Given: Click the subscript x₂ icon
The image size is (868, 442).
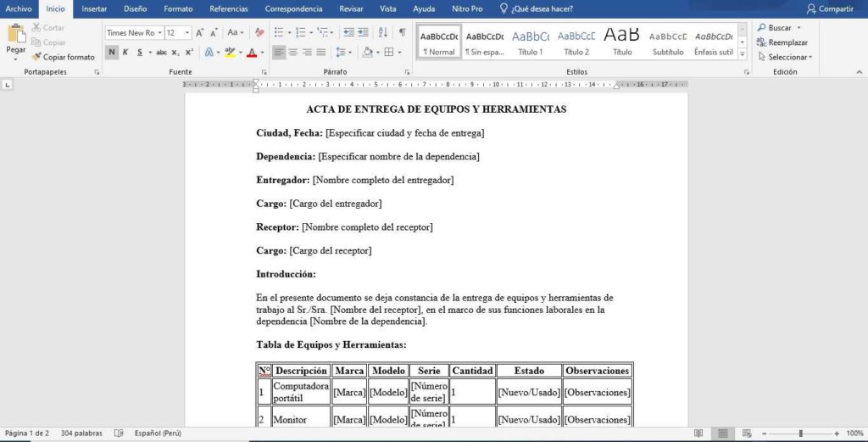Looking at the screenshot, I should tap(175, 52).
